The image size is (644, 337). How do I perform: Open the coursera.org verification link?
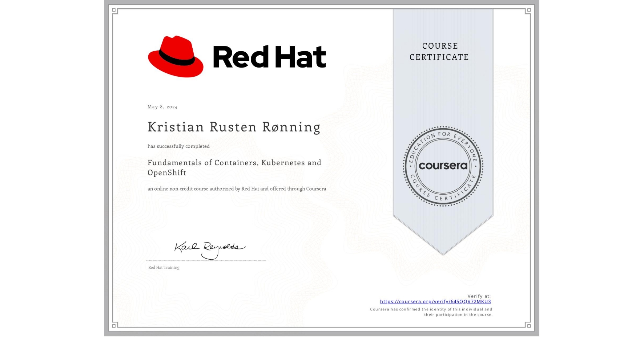(435, 301)
